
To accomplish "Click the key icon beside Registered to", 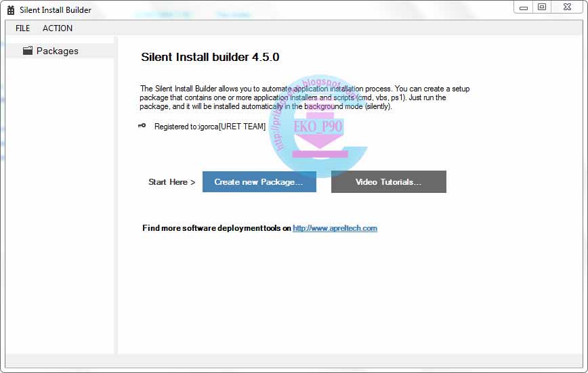I will point(142,126).
